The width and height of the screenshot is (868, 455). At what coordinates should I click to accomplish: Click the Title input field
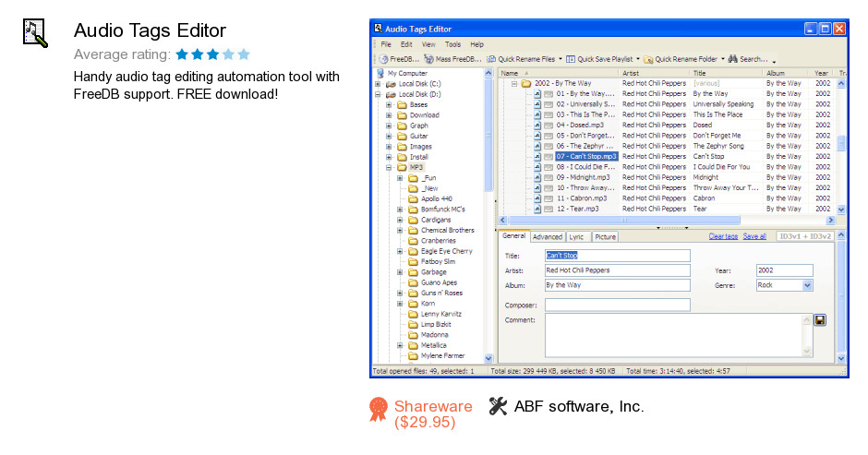pos(617,255)
